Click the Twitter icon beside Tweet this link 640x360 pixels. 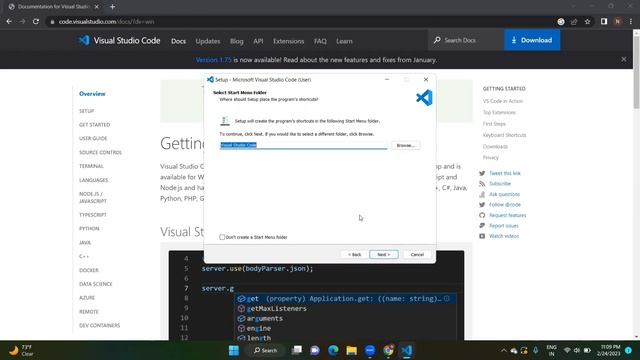pos(482,173)
